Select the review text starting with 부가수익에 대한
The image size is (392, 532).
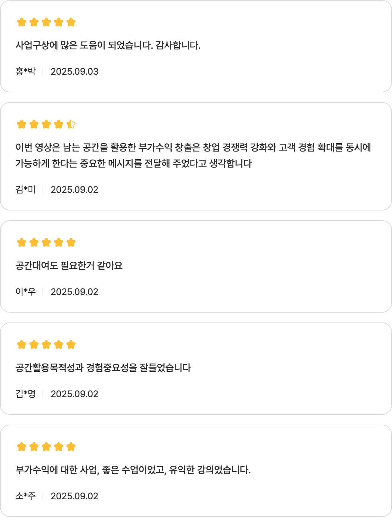(x=133, y=470)
